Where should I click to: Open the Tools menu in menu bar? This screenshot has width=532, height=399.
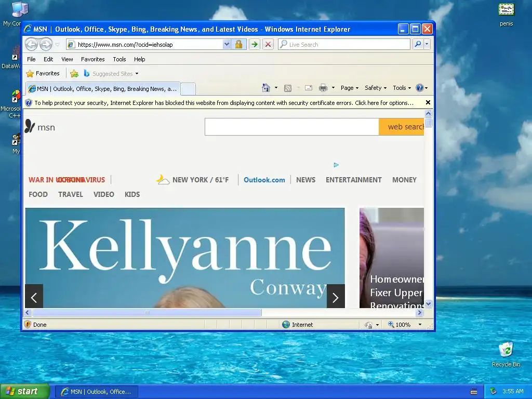(119, 59)
